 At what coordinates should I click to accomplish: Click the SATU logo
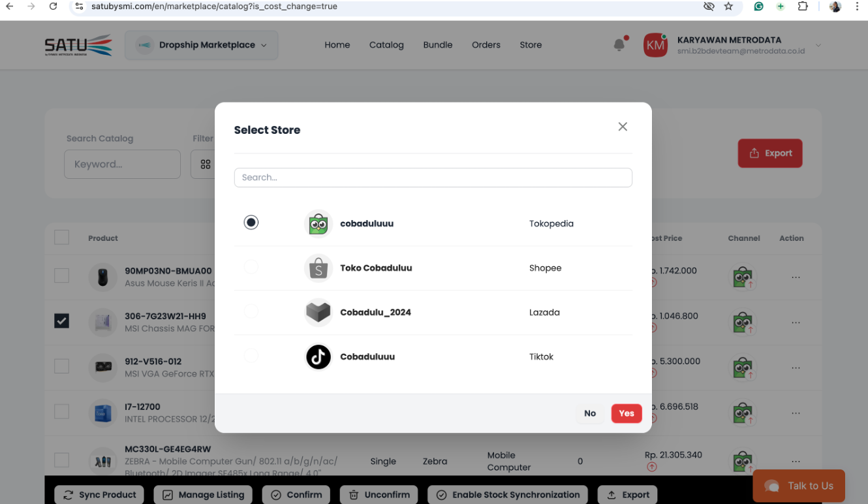pyautogui.click(x=78, y=45)
